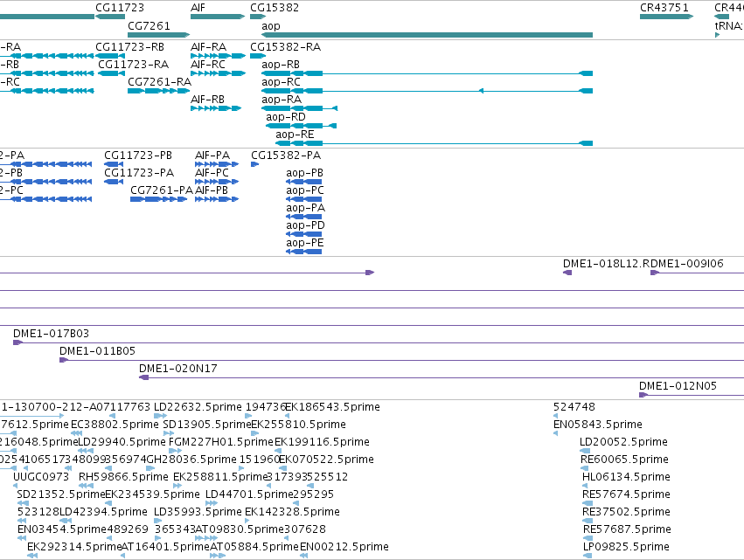Select the CG11723-PA protein label
This screenshot has width=744, height=560.
[x=139, y=173]
